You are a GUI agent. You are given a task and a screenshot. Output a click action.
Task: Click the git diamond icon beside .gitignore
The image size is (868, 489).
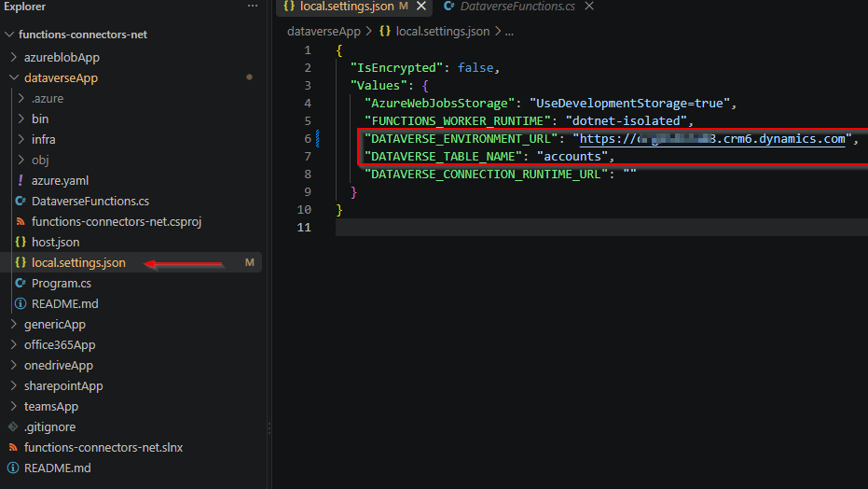(x=13, y=426)
